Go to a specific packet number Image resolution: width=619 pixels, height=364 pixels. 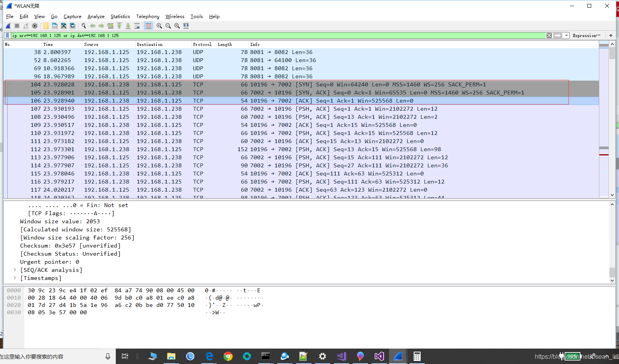(x=110, y=26)
